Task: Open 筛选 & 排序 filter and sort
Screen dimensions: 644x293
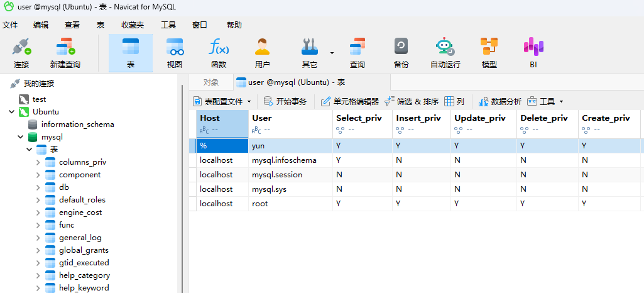Action: (x=412, y=101)
